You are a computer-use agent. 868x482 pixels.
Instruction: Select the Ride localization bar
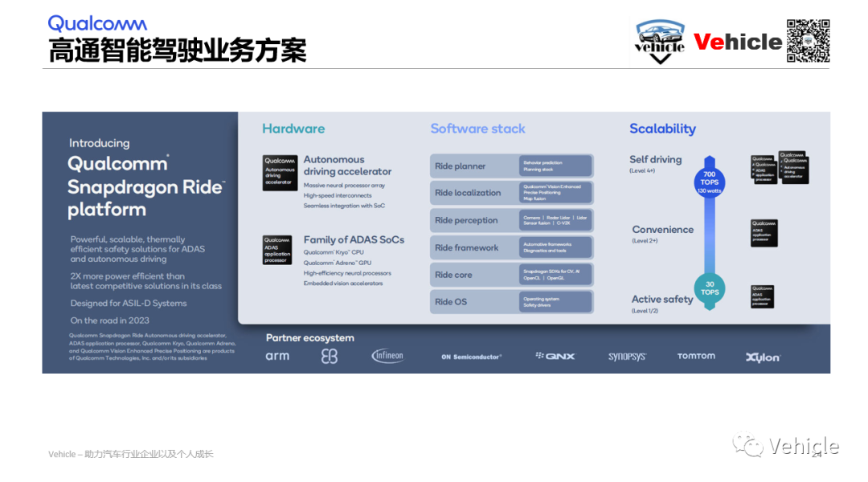point(511,193)
